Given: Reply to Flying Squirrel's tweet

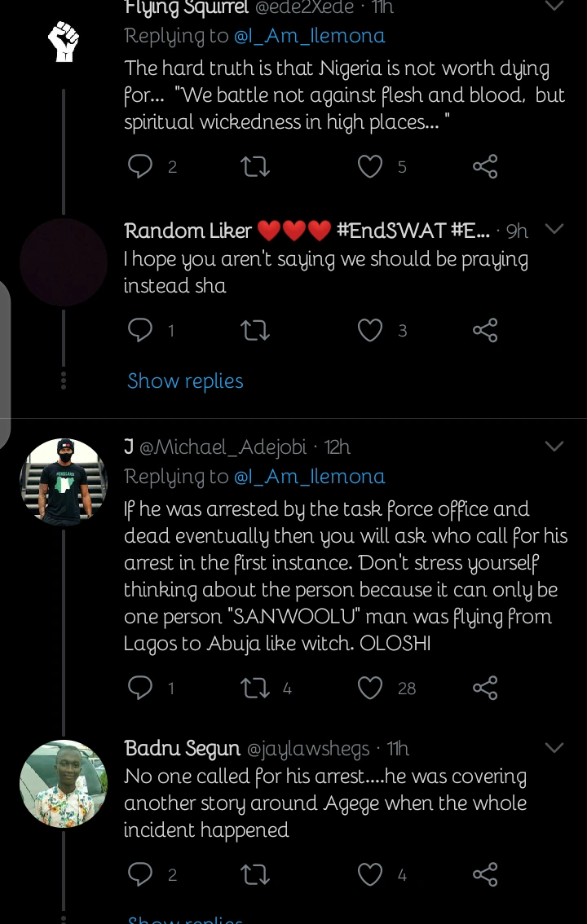Looking at the screenshot, I should click(141, 167).
